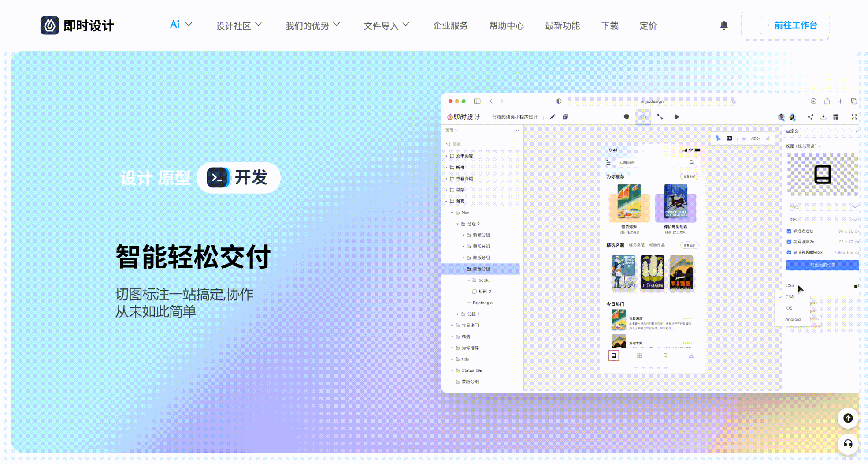
Task: Open the headset customer support button
Action: pos(848,444)
